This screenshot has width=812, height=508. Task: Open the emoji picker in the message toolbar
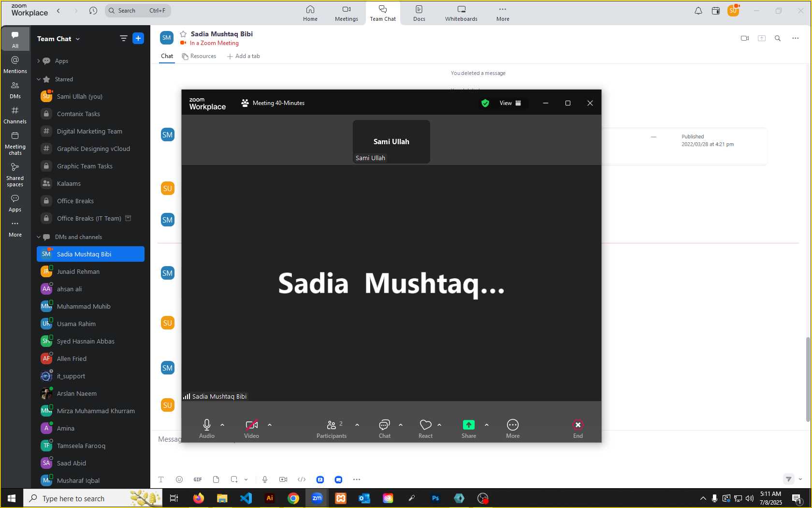click(179, 479)
